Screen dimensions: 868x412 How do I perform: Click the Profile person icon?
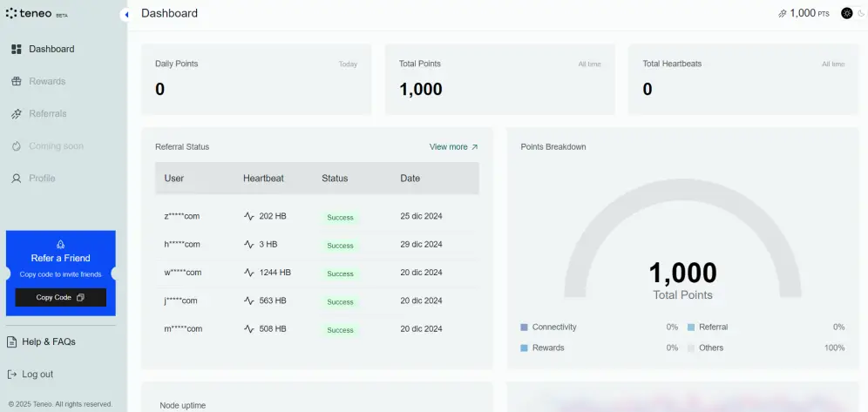tap(17, 178)
